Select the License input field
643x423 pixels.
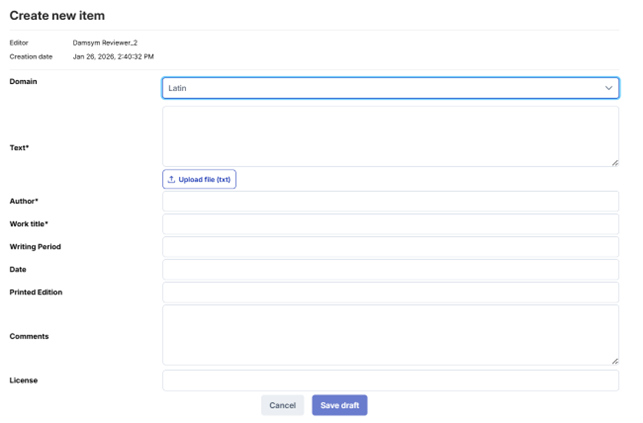pyautogui.click(x=390, y=381)
